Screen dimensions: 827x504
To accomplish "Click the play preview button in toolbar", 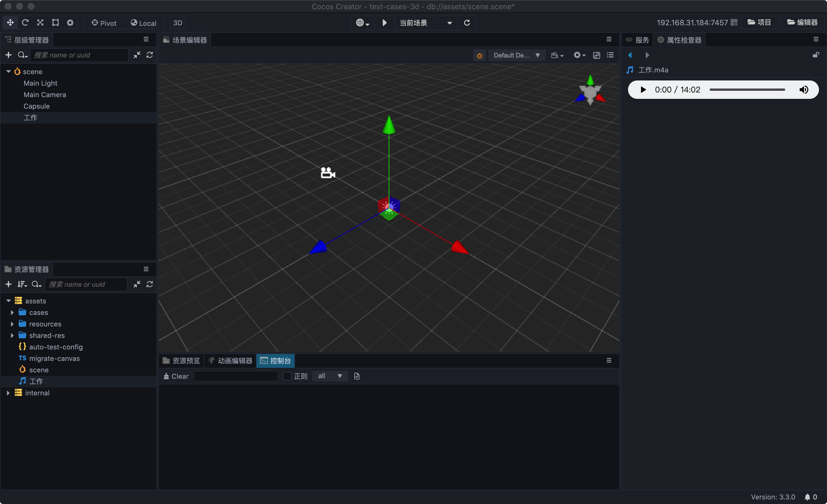I will (385, 22).
